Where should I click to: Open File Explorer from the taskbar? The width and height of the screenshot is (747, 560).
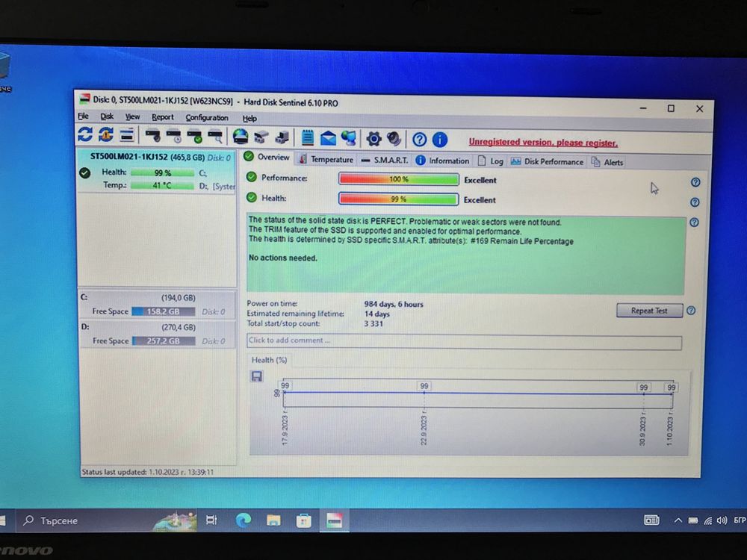click(x=273, y=520)
